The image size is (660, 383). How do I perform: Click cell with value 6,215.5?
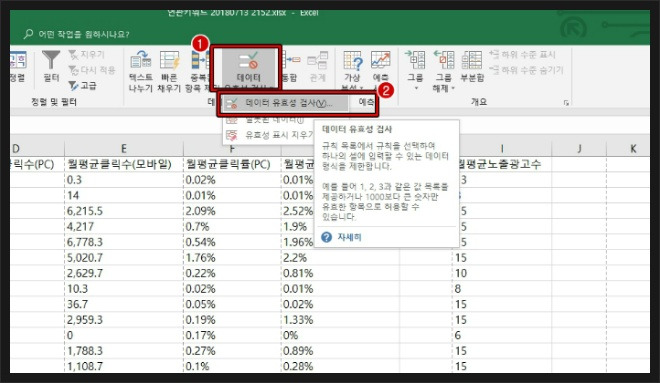coord(124,211)
